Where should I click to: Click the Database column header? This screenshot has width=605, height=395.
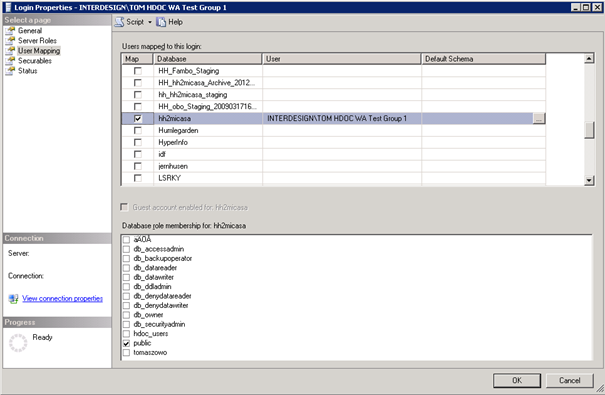click(208, 59)
